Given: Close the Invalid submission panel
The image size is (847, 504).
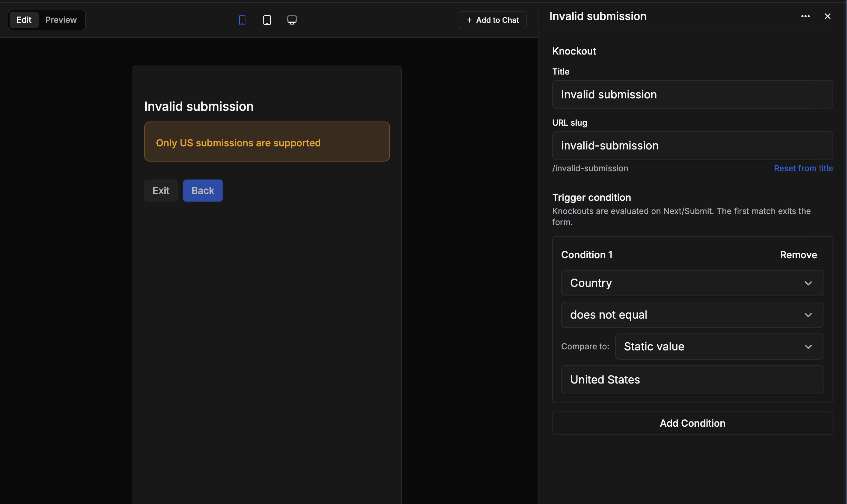Looking at the screenshot, I should 828,16.
